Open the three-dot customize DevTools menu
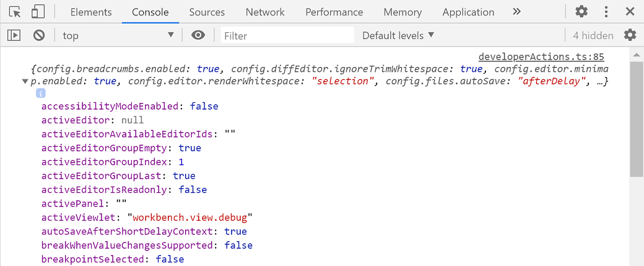 (x=606, y=12)
